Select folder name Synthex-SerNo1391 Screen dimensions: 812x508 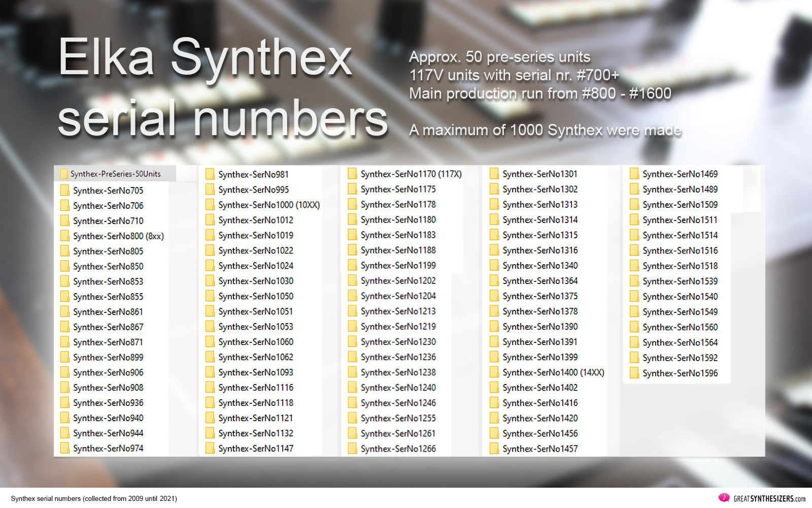(x=540, y=342)
